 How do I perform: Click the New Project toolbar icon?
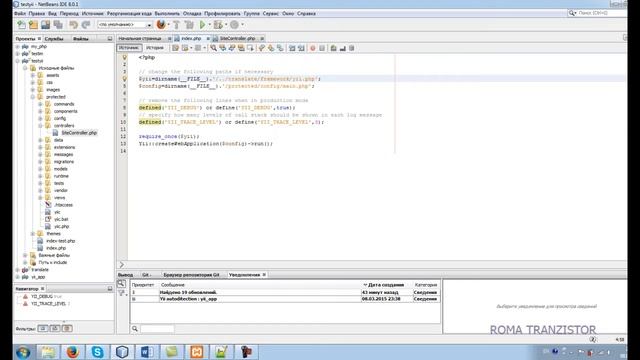click(33, 25)
